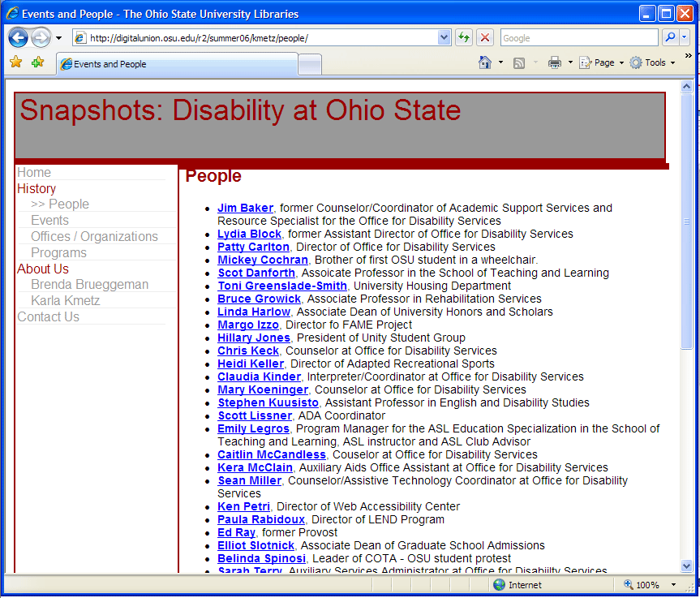Click the green Refresh page icon
This screenshot has height=598, width=700.
click(464, 37)
